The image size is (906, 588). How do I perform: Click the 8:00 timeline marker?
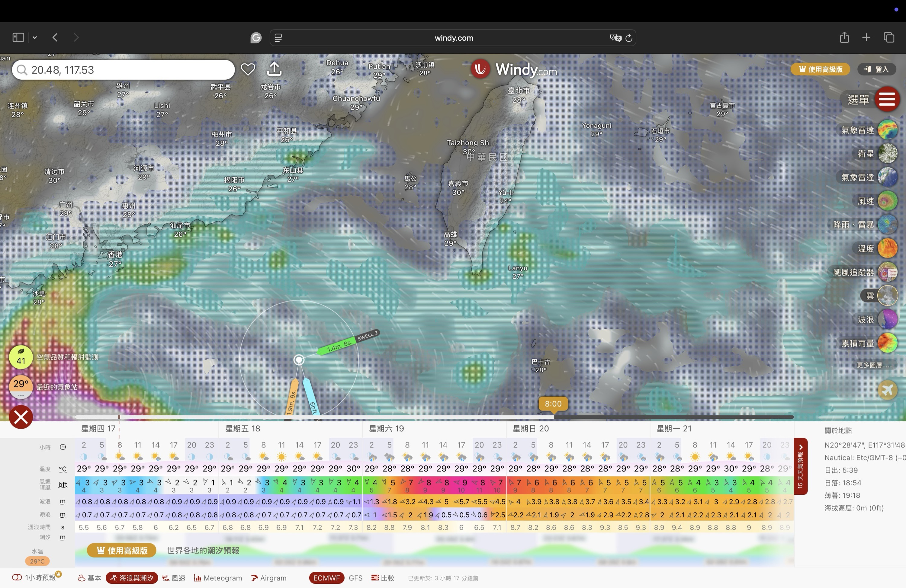pyautogui.click(x=553, y=404)
